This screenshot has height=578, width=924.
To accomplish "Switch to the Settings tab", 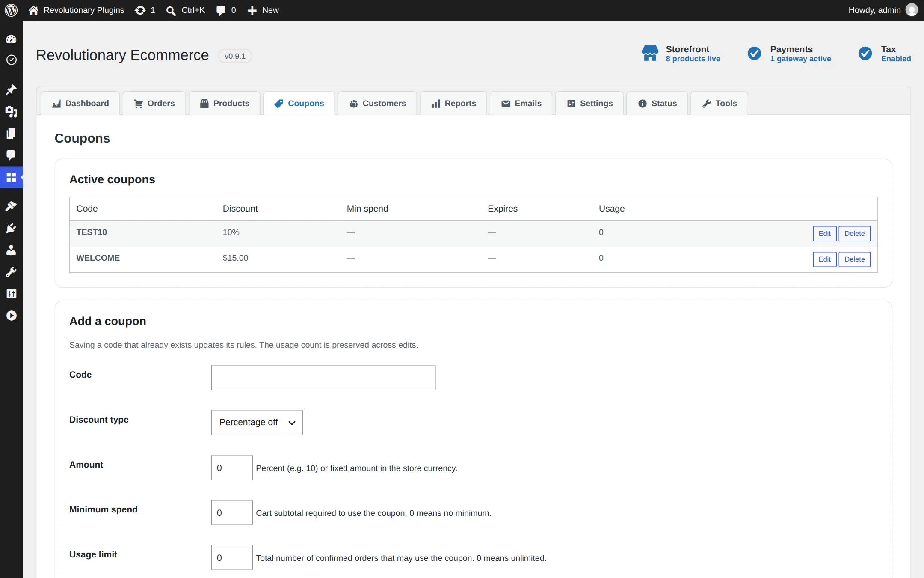I will [589, 103].
